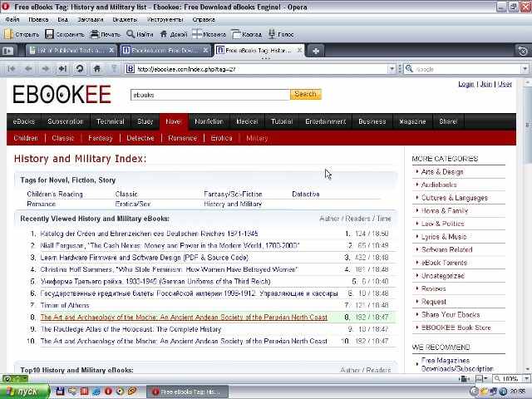
Task: Click the Cascade windows toolbar icon
Action: (x=236, y=34)
